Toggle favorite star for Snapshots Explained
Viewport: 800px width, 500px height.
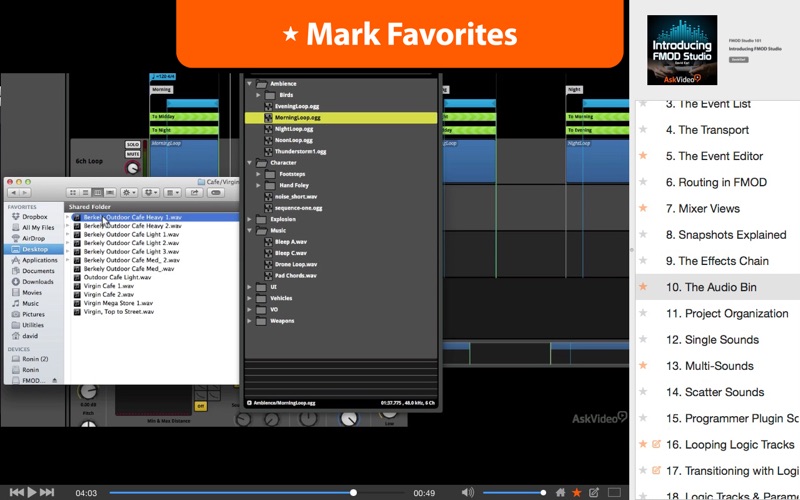(643, 235)
